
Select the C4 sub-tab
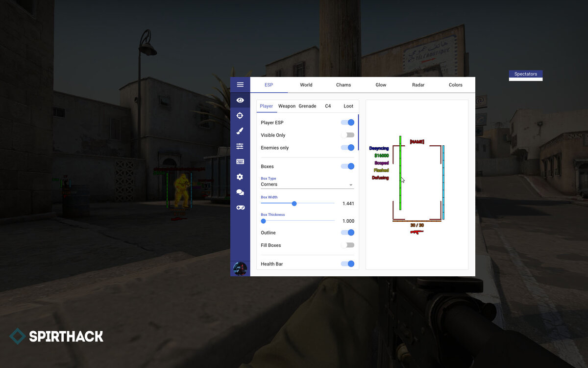pos(328,106)
